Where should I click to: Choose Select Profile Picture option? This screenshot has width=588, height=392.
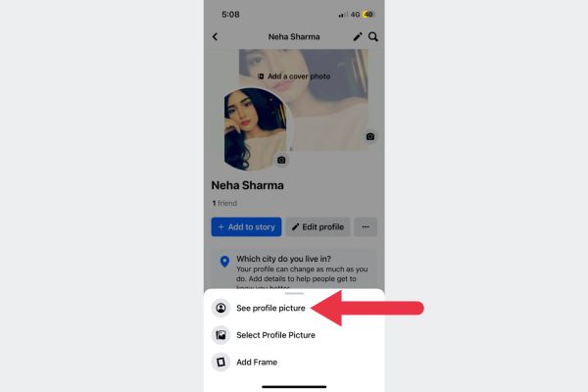click(x=275, y=335)
